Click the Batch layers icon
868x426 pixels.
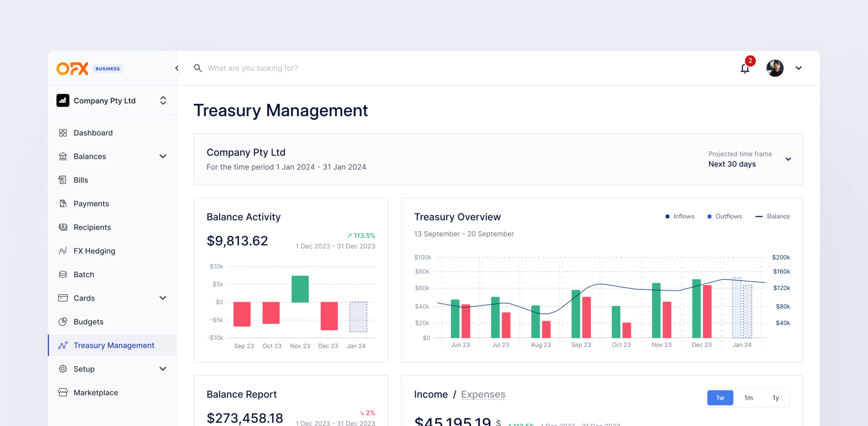63,275
